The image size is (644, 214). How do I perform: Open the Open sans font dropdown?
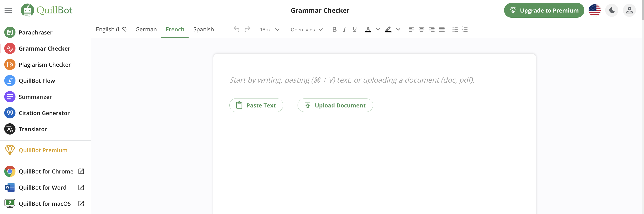point(307,30)
